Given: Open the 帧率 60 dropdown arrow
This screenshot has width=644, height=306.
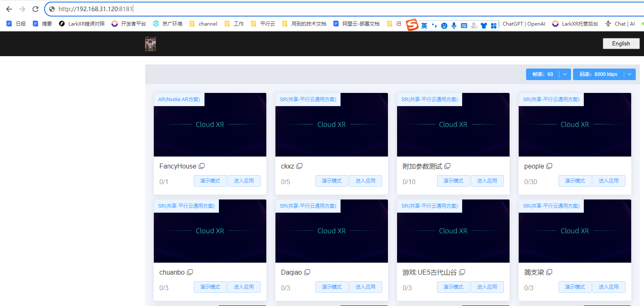Looking at the screenshot, I should pyautogui.click(x=565, y=74).
